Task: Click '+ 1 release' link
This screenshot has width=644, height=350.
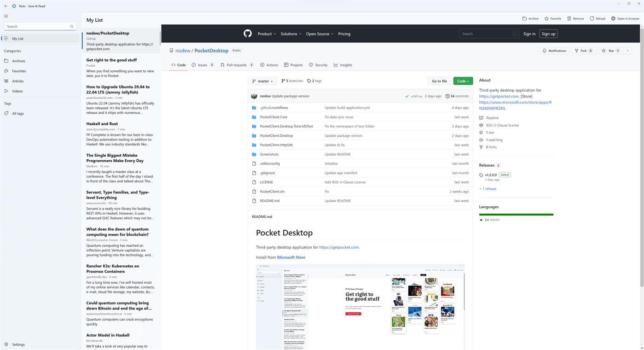Action: coord(487,189)
